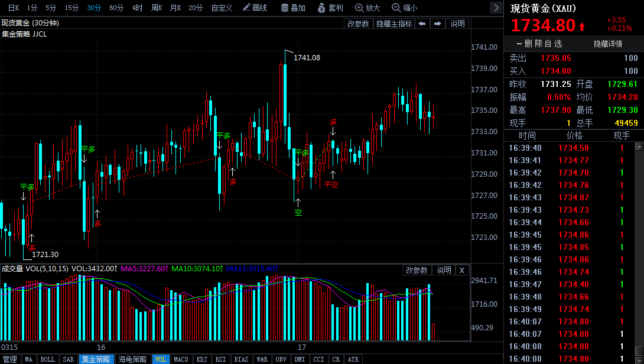
Task: Zoom in with 放大 magnifier
Action: coord(367,8)
